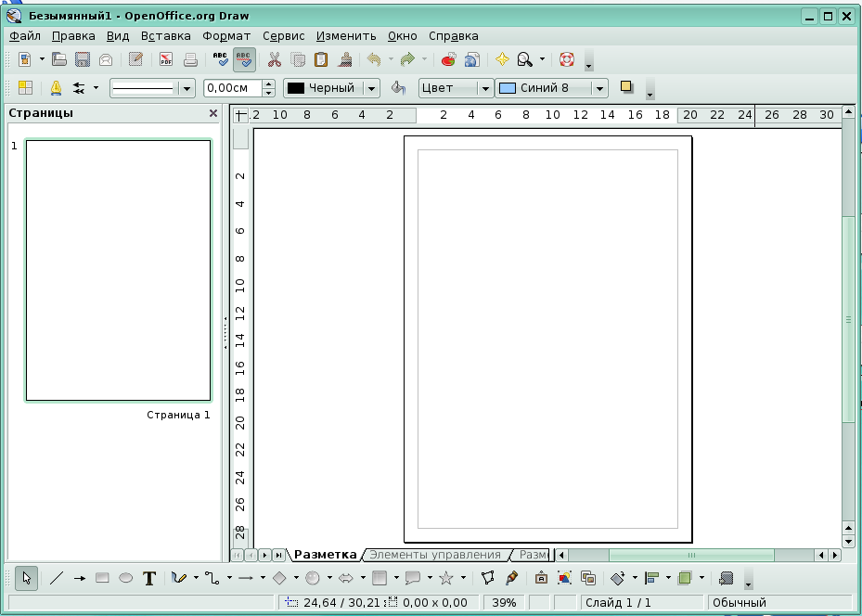Viewport: 862px width, 616px height.
Task: Open the line style dropdown
Action: (187, 88)
